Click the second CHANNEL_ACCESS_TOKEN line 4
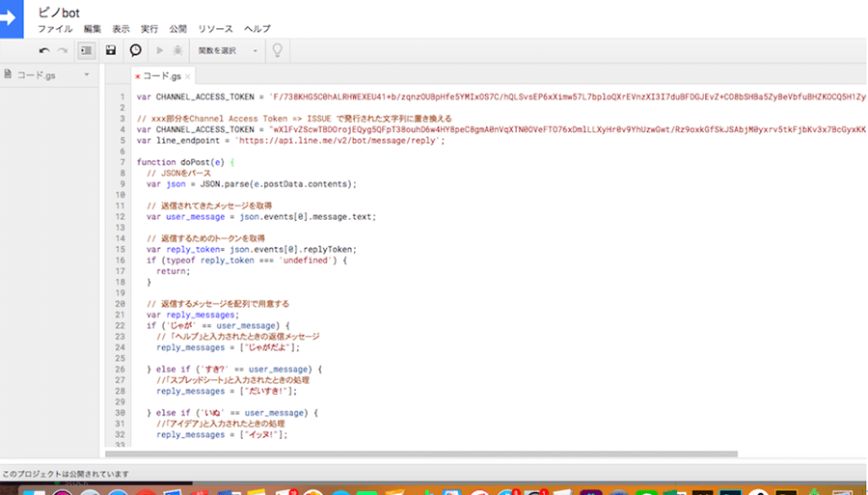 501,129
